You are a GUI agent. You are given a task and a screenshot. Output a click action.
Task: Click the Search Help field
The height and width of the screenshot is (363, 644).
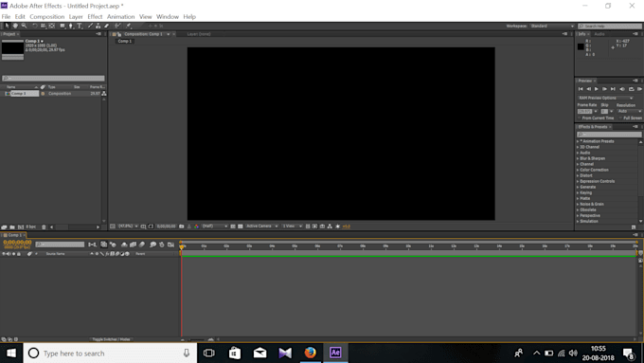click(610, 26)
